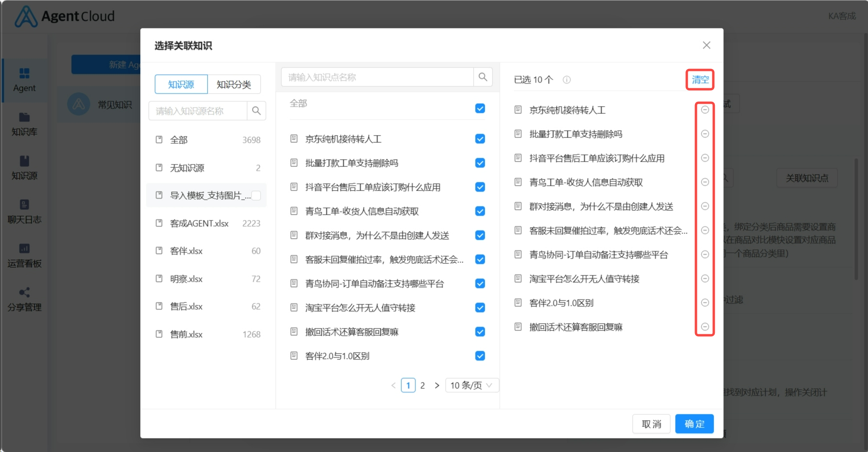
Task: Click the info icon beside 已选 10 个
Action: click(567, 80)
